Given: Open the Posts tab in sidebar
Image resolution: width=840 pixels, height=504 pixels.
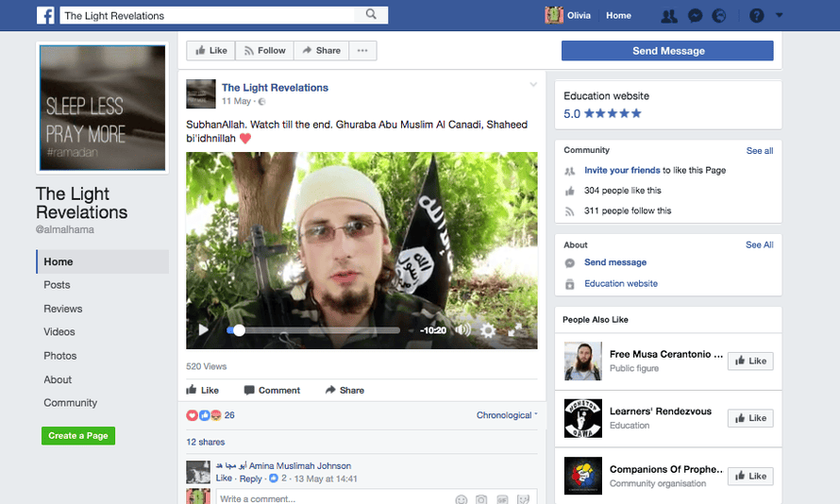Looking at the screenshot, I should click(57, 285).
